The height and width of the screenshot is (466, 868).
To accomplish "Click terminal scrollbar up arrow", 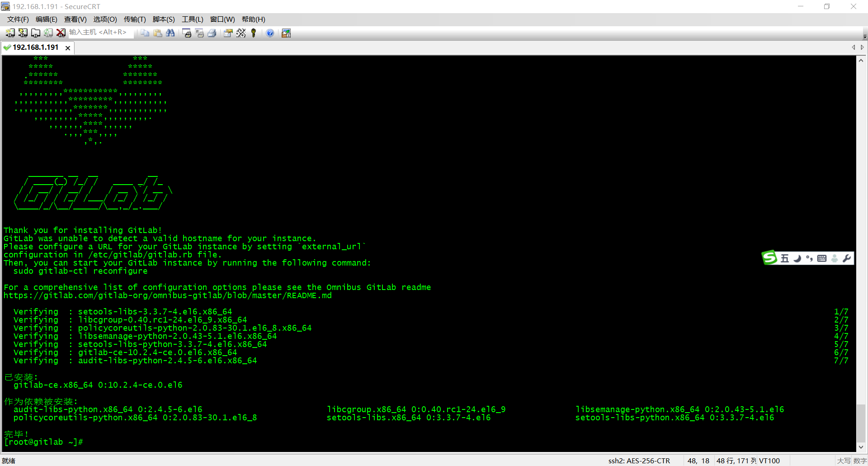I will (x=861, y=61).
